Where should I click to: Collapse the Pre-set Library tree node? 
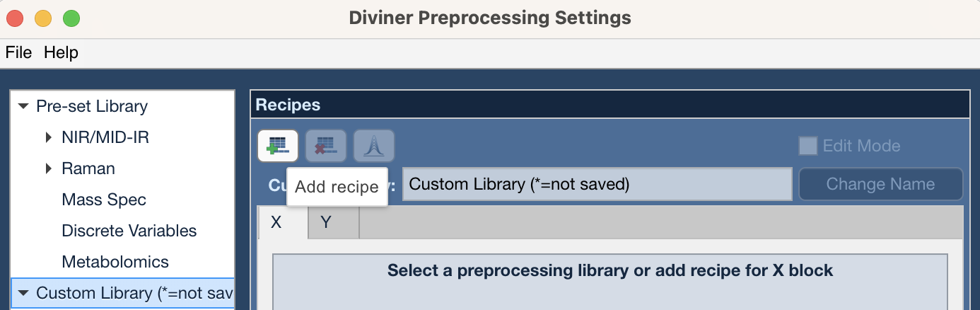click(x=23, y=106)
